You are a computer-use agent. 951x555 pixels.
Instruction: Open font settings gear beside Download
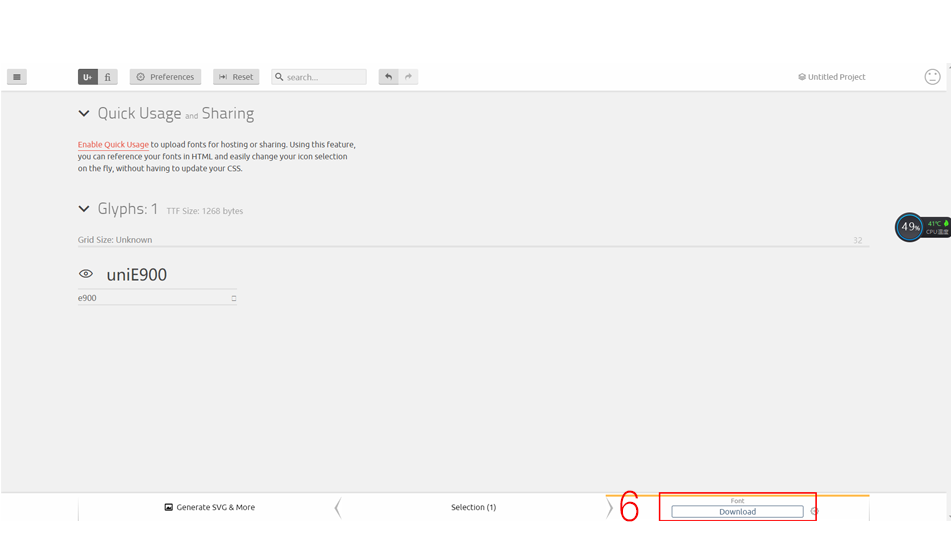(x=814, y=511)
